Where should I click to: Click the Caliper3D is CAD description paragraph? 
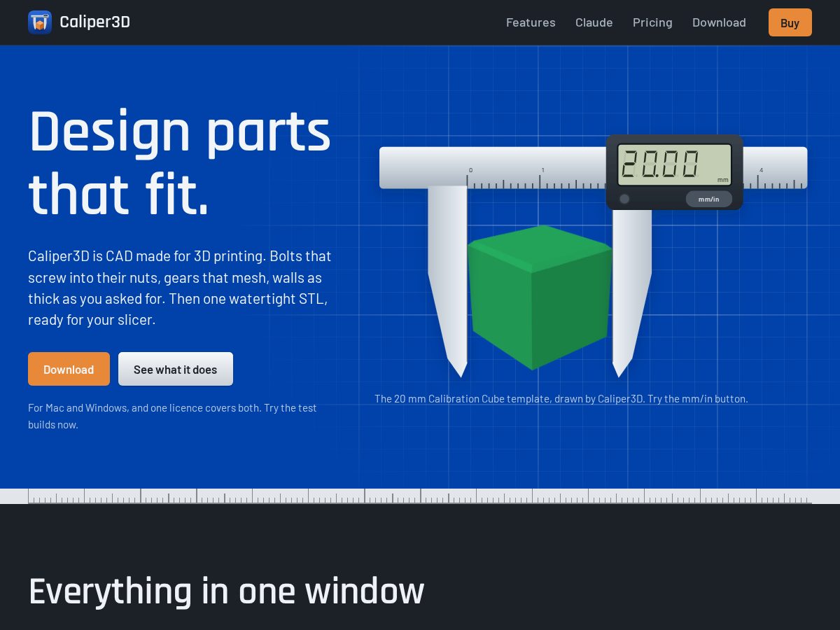180,288
